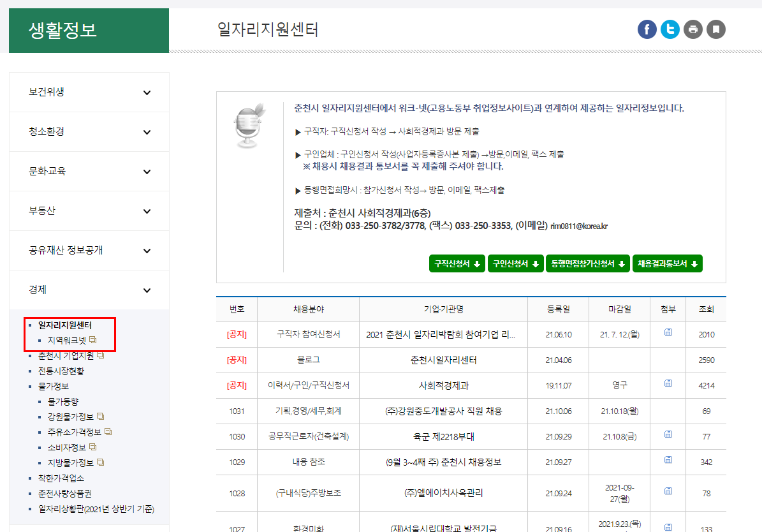The width and height of the screenshot is (762, 532).
Task: Download the 구직신청서 form
Action: coord(457,263)
